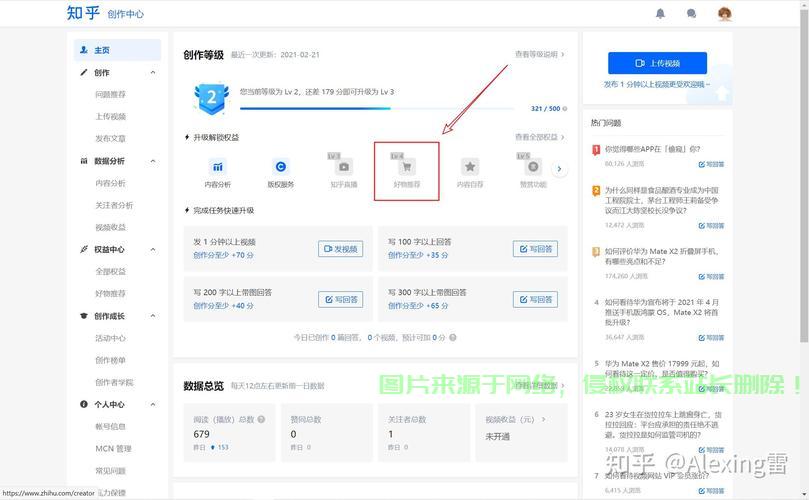Click the 好物推荐 shopping cart benefit icon
Viewport: 809px width, 500px height.
click(x=407, y=167)
